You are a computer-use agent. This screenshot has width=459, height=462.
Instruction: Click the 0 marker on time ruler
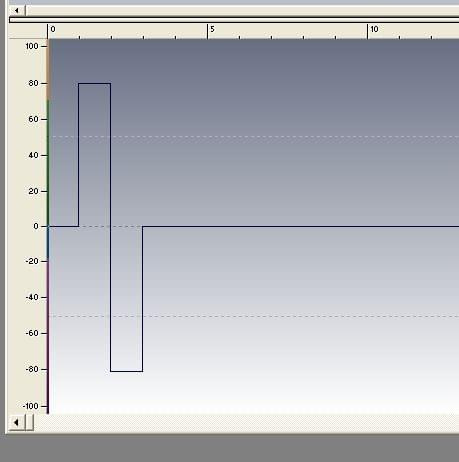click(53, 29)
